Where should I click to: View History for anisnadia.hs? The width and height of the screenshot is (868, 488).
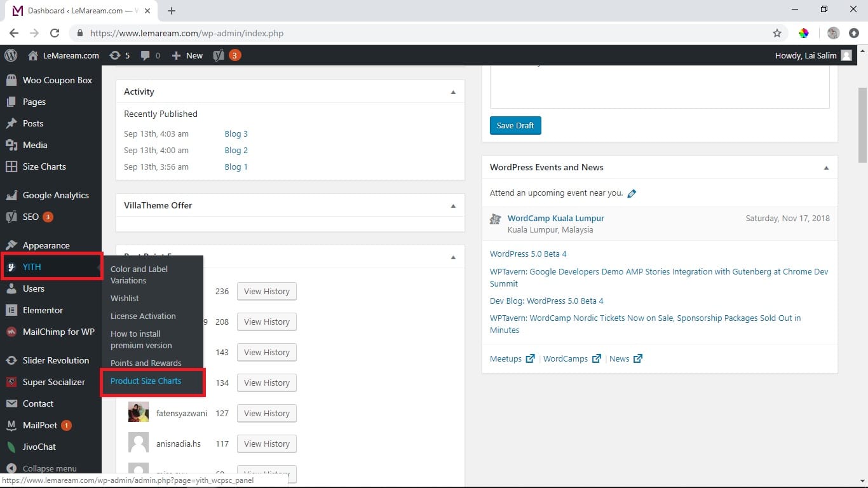267,444
